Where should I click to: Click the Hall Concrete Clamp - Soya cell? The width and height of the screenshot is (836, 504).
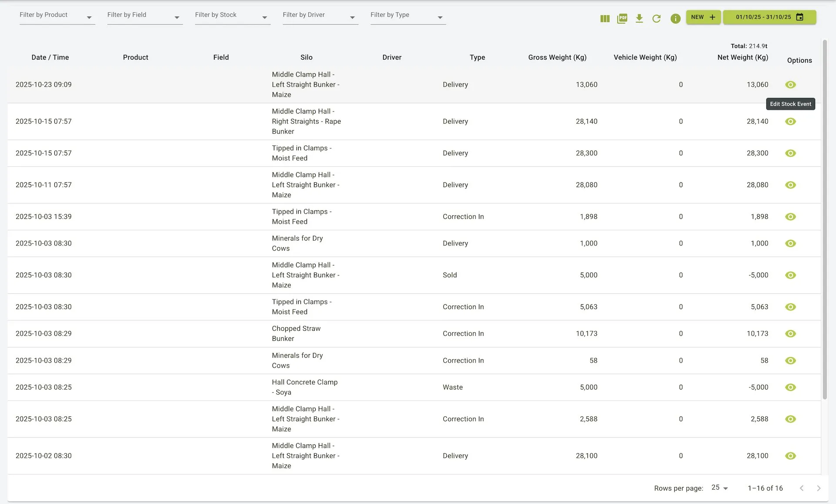[x=305, y=387]
